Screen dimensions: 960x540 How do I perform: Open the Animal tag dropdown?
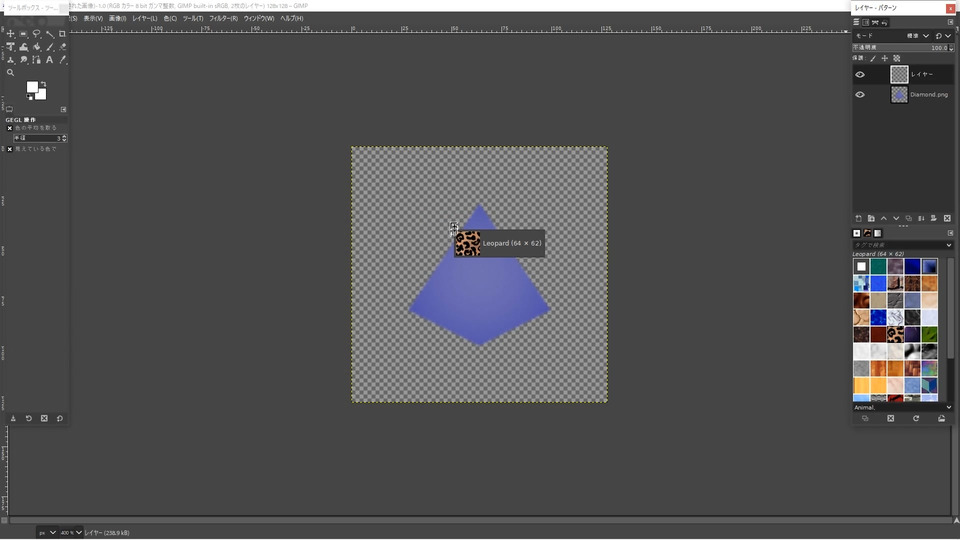(x=949, y=407)
